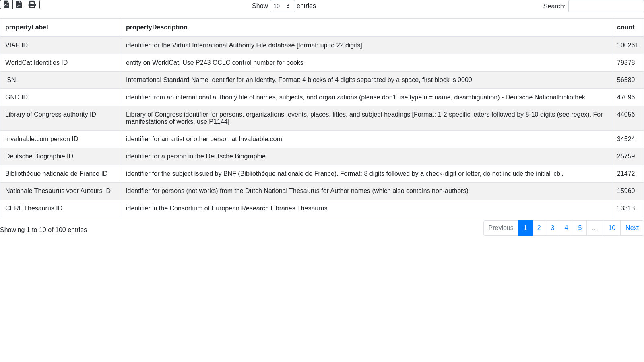This screenshot has width=644, height=362.
Task: Open the Show entries dropdown
Action: click(x=282, y=6)
